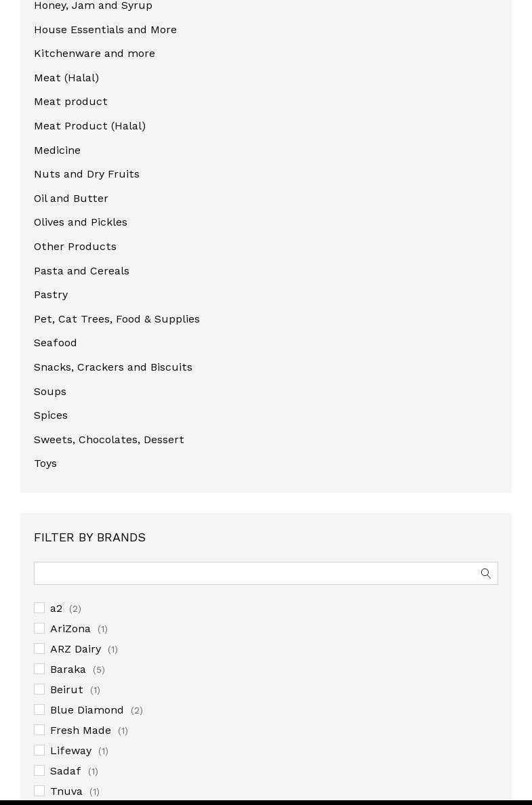The image size is (532, 805).
Task: Enable the Fresh Made filter checkbox
Action: click(39, 730)
